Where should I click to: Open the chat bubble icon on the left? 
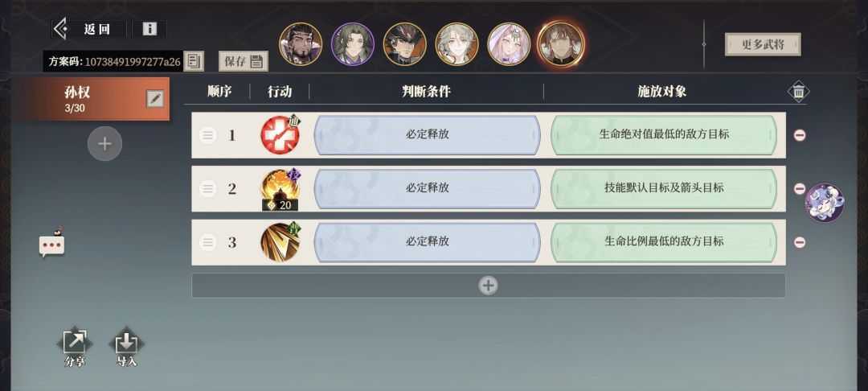[x=51, y=243]
